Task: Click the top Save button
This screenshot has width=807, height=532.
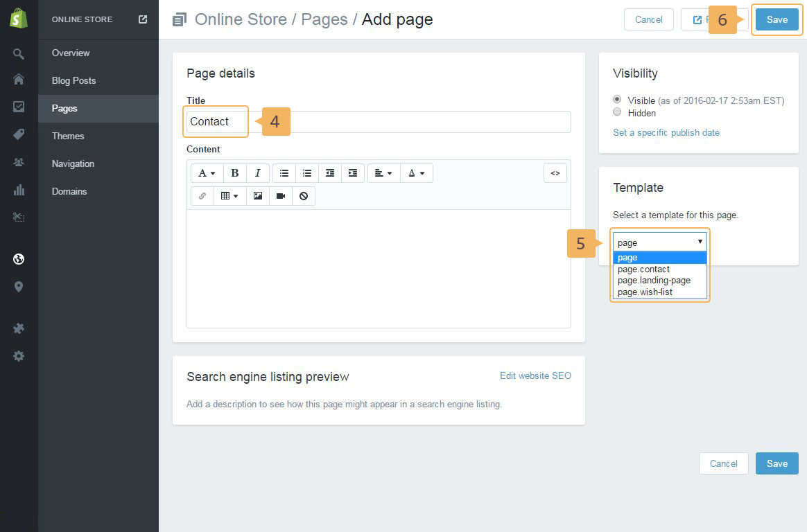Action: point(776,19)
